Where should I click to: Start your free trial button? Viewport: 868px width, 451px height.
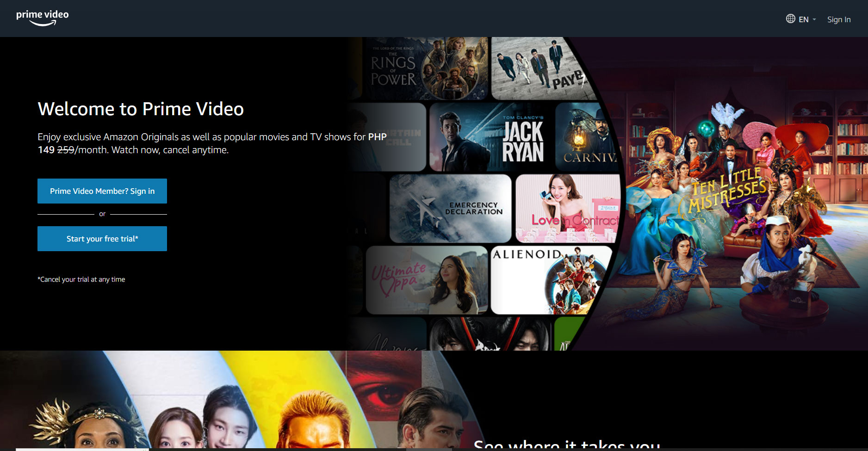click(x=102, y=239)
